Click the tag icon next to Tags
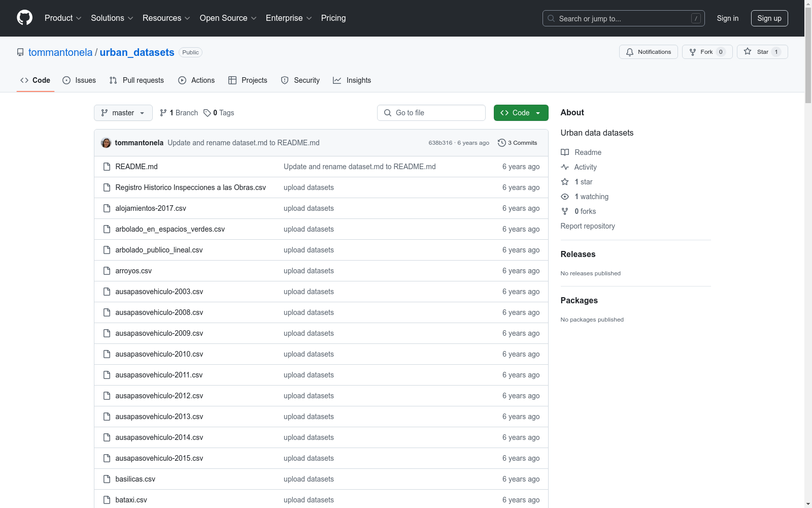This screenshot has height=508, width=812. pyautogui.click(x=207, y=113)
